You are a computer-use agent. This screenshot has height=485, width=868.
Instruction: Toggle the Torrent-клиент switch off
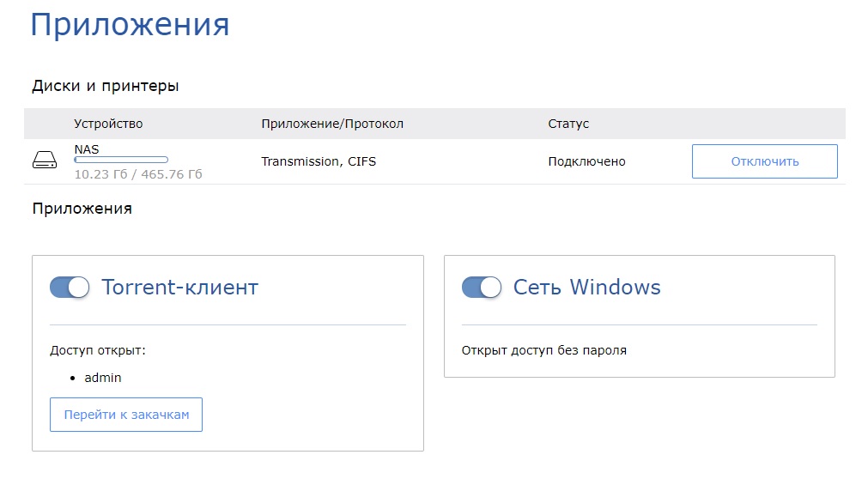(70, 288)
